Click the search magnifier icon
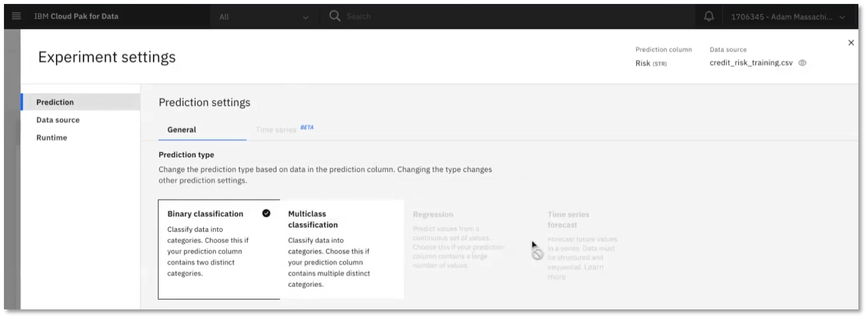868x319 pixels. (335, 16)
